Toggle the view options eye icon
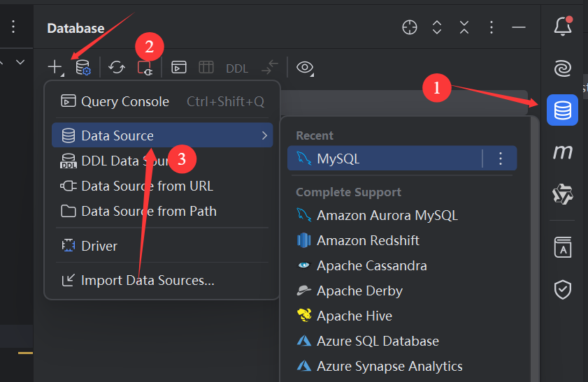This screenshot has height=382, width=588. [304, 67]
